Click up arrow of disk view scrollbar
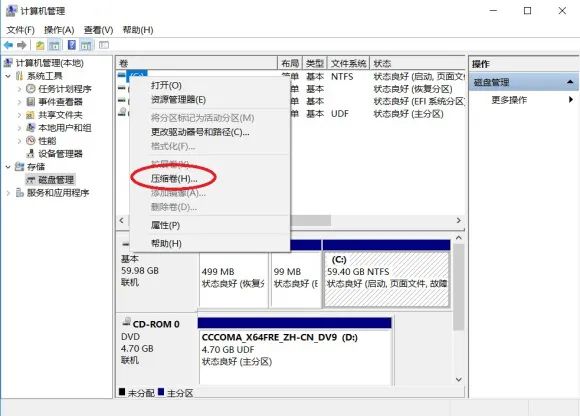The image size is (580, 416). pyautogui.click(x=459, y=238)
